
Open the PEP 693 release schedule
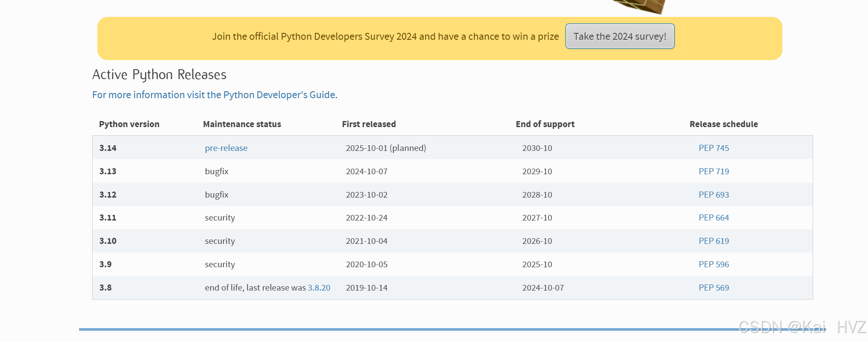click(714, 195)
